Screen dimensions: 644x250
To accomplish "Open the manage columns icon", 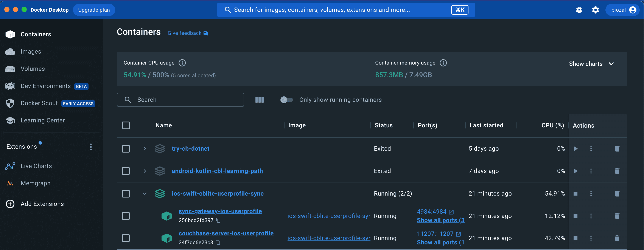I will click(260, 100).
